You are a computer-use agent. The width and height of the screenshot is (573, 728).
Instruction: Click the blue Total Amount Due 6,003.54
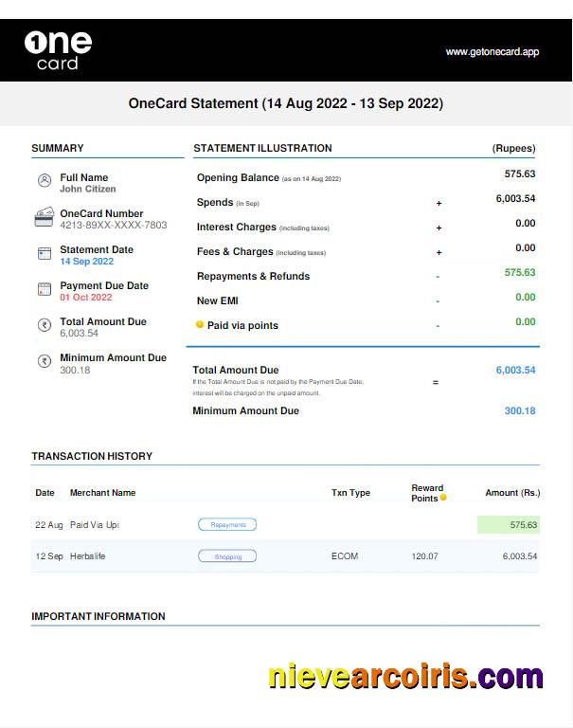point(515,371)
